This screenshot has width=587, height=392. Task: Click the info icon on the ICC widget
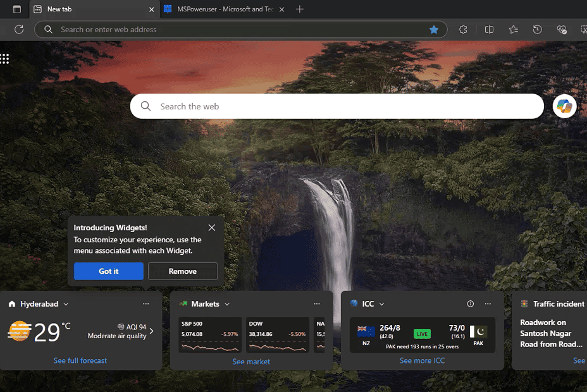[470, 303]
